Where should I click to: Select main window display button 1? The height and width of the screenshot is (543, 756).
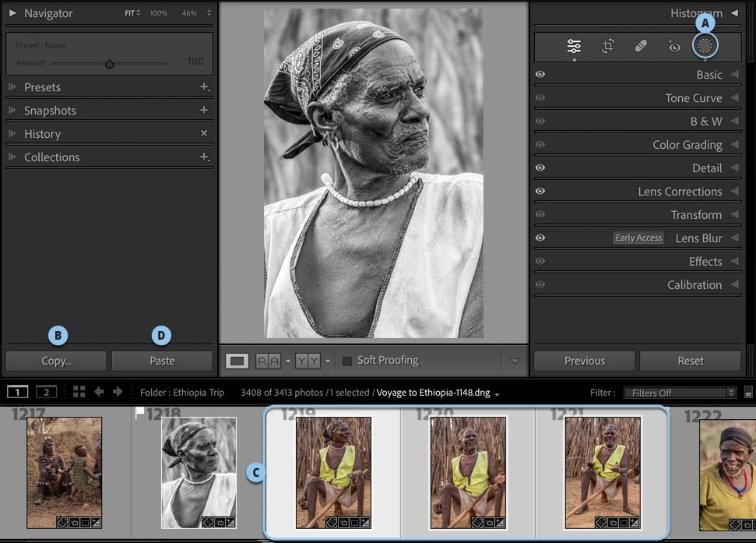17,392
